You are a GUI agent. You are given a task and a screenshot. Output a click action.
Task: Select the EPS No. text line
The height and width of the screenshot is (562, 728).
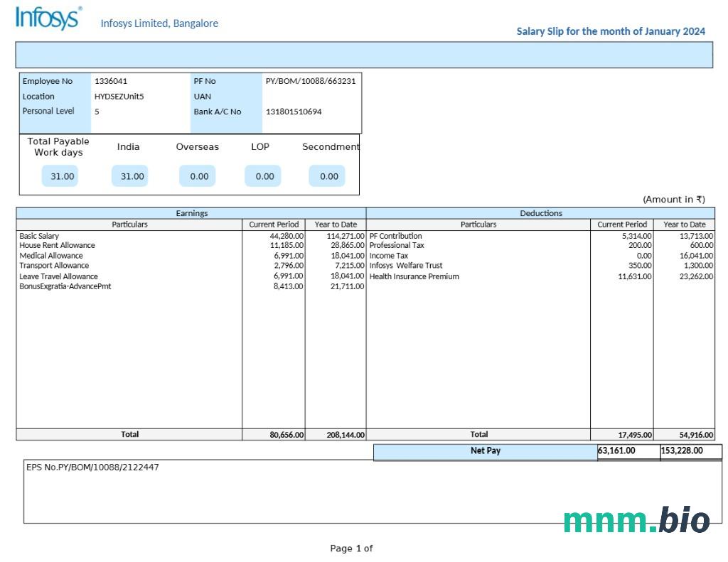[92, 468]
